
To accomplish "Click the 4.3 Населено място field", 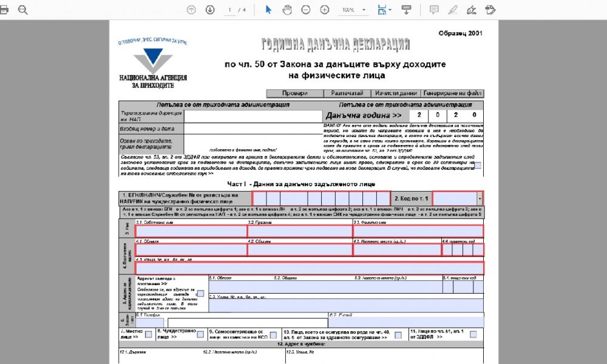I will pyautogui.click(x=397, y=250).
